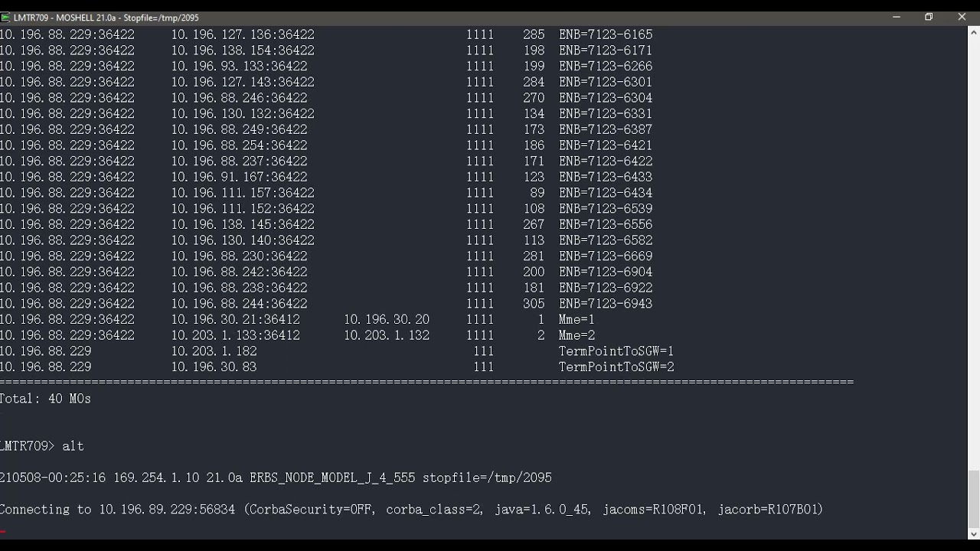Click remote address 10.196.127.136:36422
This screenshot has height=551, width=980.
pyautogui.click(x=243, y=34)
